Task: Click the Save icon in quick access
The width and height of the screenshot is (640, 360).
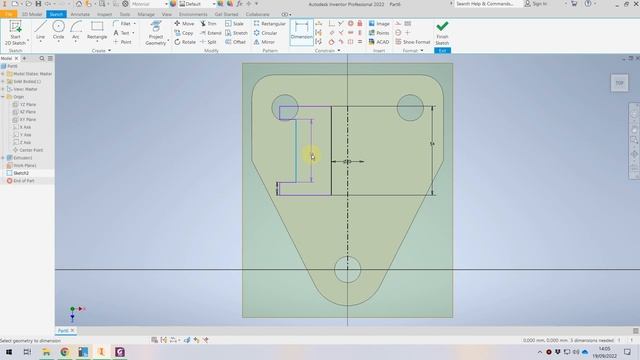Action: pos(38,4)
